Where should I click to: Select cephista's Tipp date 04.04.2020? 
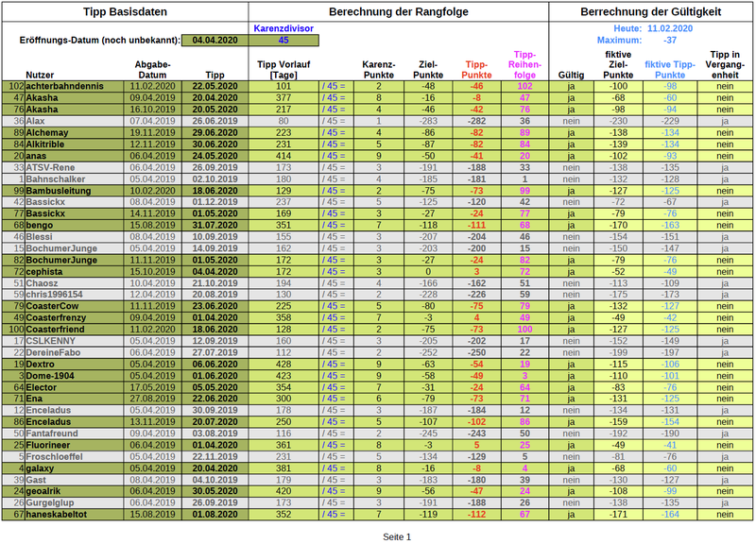tap(215, 271)
